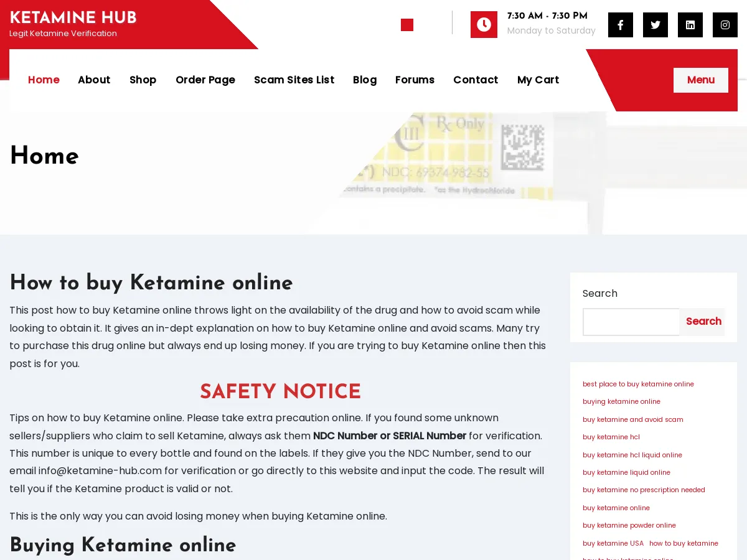
Task: Click the 'best place to buy ketamine online' tag
Action: pyautogui.click(x=638, y=384)
